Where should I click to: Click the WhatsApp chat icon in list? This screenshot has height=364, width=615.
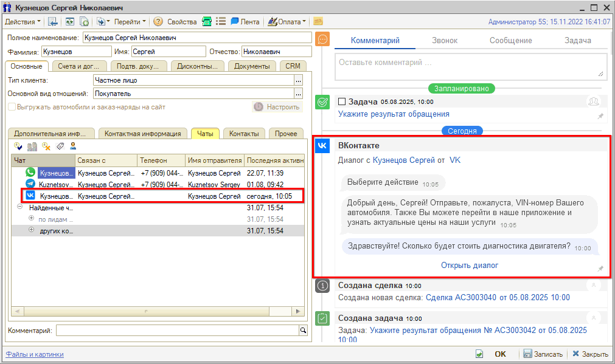click(x=30, y=173)
